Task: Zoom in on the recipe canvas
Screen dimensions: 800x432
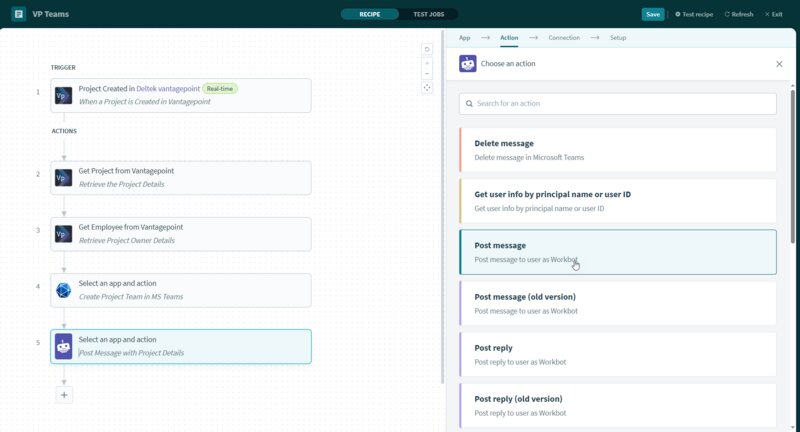Action: coord(427,62)
